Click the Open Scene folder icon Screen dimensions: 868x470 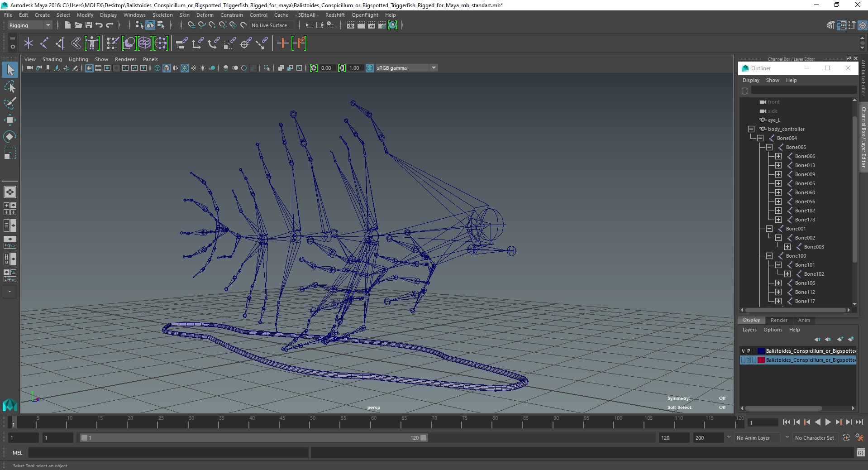(78, 25)
